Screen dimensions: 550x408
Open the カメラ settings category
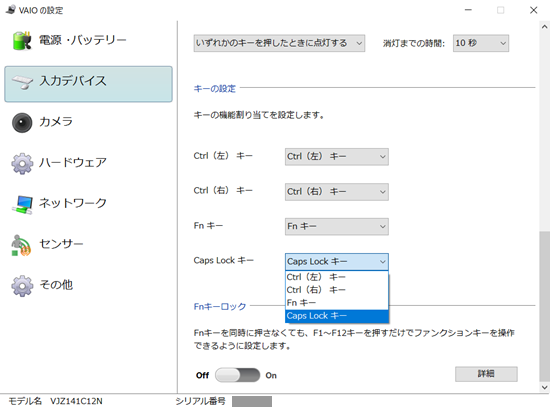(88, 123)
